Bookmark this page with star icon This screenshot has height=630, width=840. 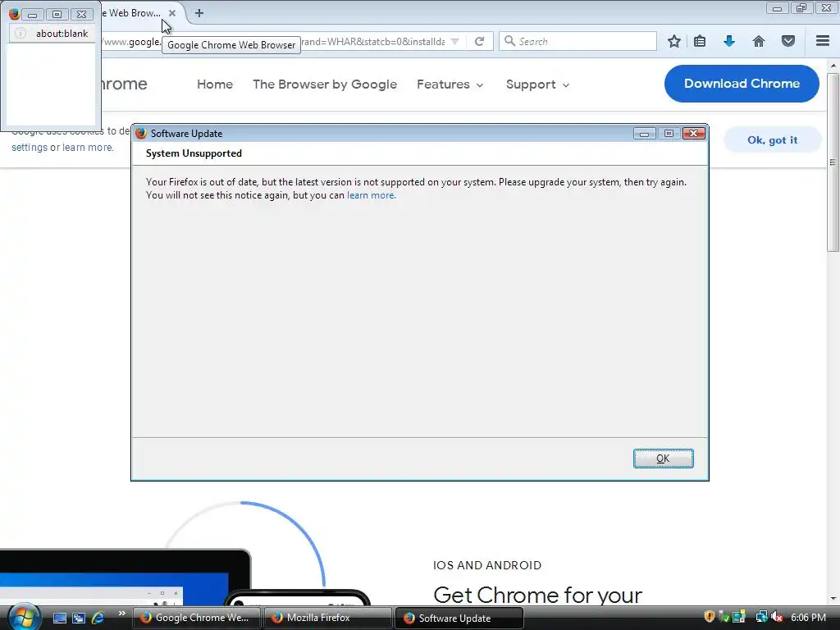pos(674,41)
